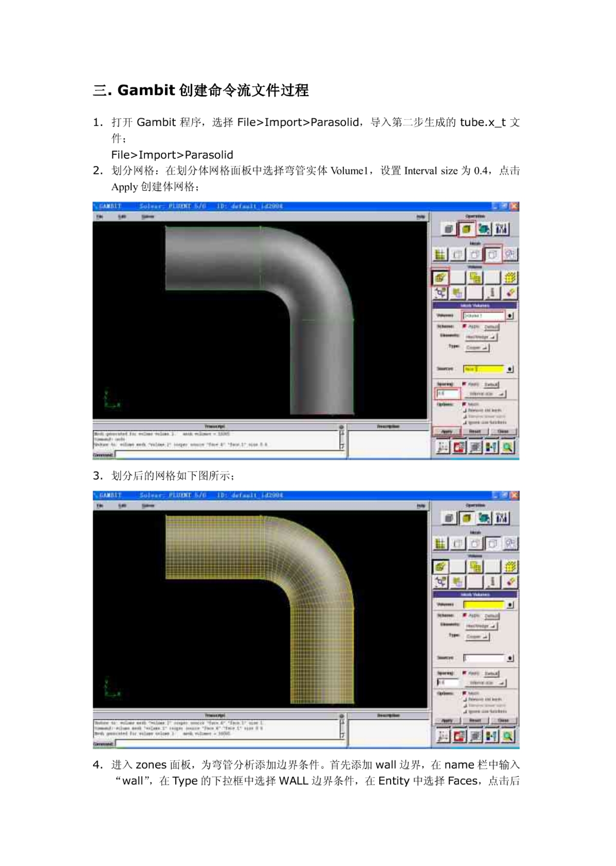
Task: Click Delete Volume Meshes eraser icon, lower screenshot
Action: (510, 582)
